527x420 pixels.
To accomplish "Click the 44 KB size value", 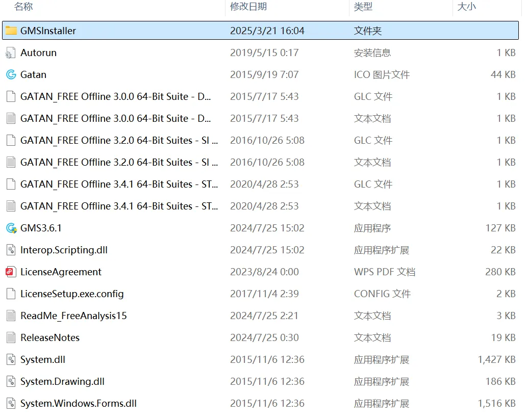I will tap(503, 74).
